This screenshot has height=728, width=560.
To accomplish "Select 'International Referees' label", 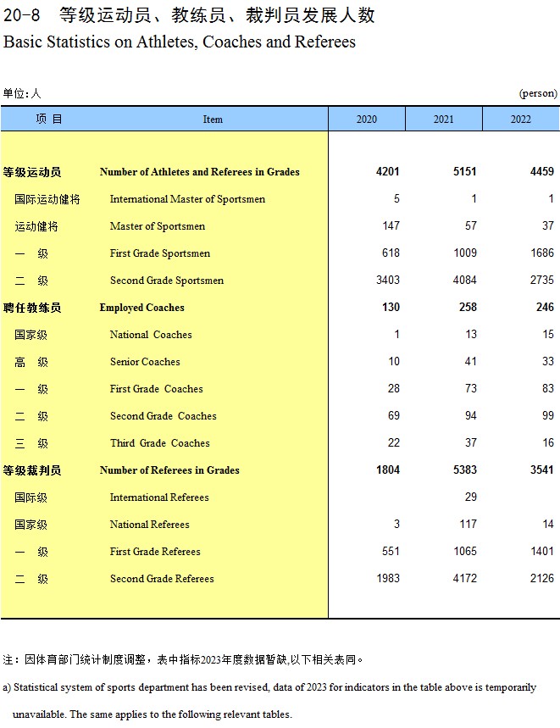I will pos(159,497).
